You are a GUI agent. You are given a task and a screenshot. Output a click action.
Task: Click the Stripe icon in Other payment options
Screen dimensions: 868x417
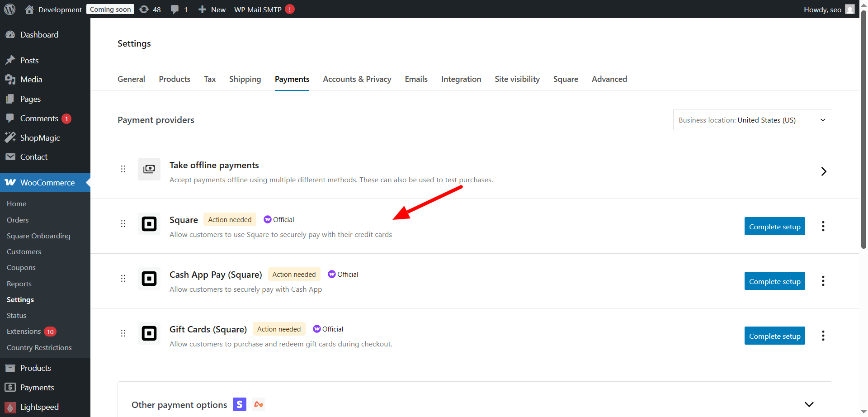(x=240, y=404)
